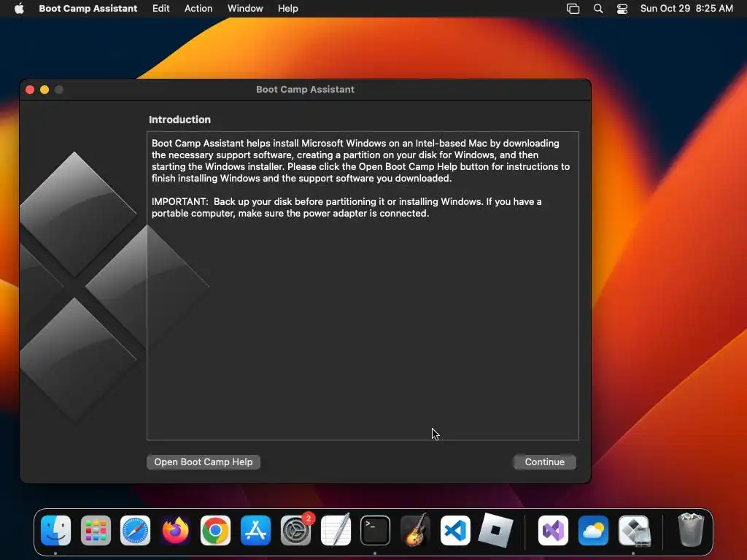
Task: Close the Boot Camp Assistant window
Action: 30,90
